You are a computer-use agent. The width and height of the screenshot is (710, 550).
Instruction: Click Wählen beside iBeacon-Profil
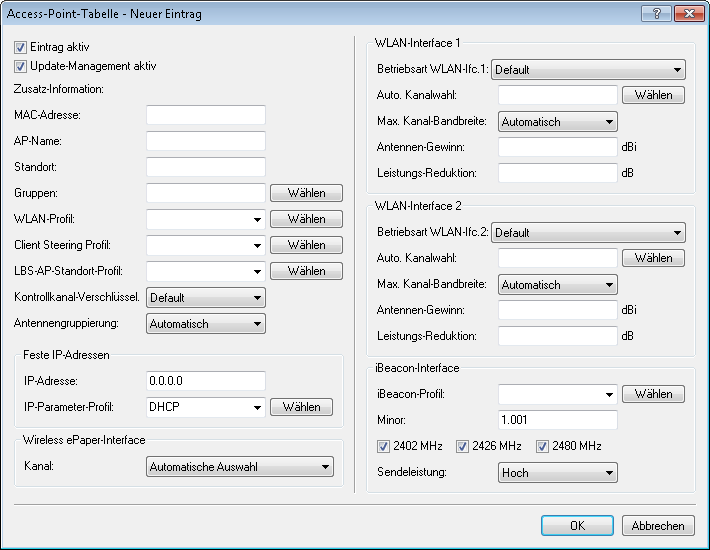[653, 394]
